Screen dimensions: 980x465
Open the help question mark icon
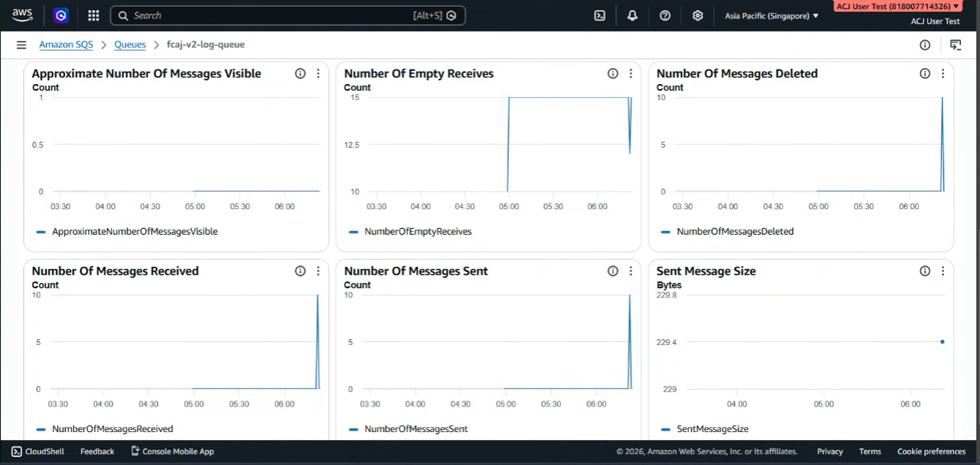665,15
